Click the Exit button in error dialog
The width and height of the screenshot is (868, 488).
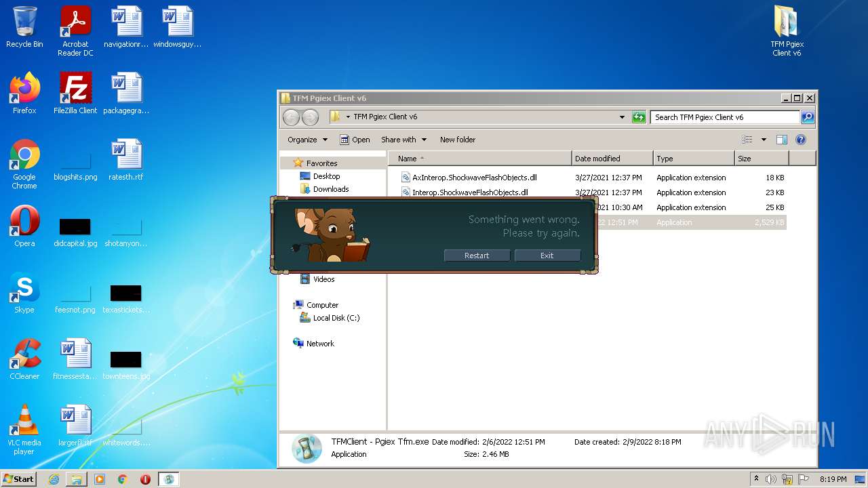point(547,256)
